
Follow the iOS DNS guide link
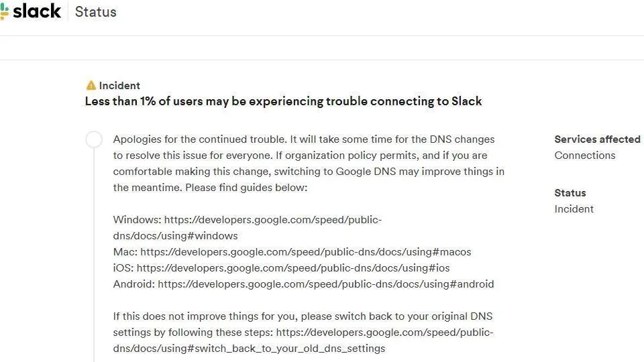click(x=293, y=268)
